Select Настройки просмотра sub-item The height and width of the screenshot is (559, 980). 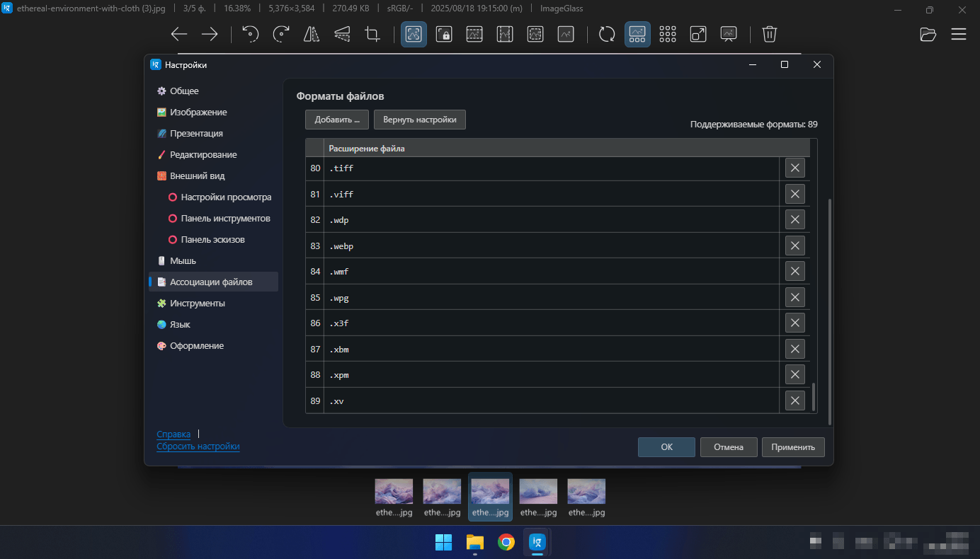click(220, 197)
